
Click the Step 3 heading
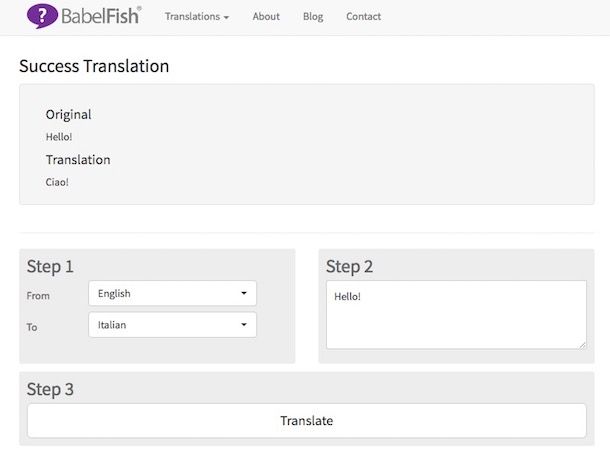[50, 390]
